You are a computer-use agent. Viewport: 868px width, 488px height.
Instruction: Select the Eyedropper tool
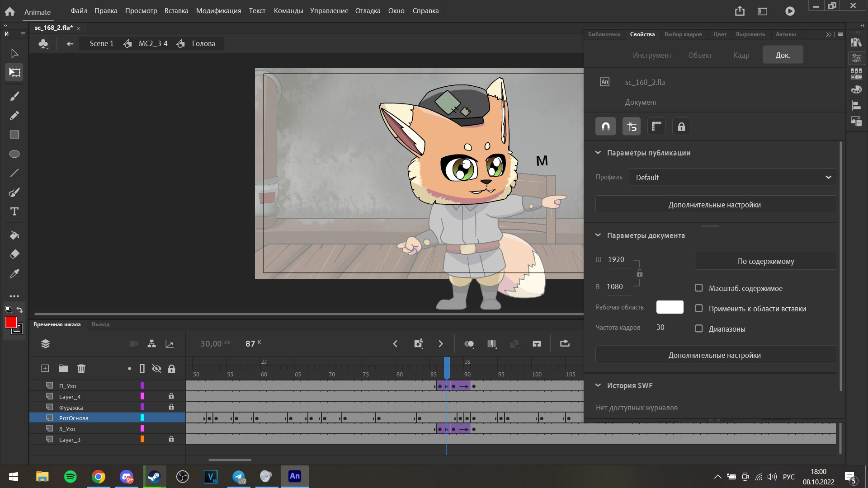[14, 274]
